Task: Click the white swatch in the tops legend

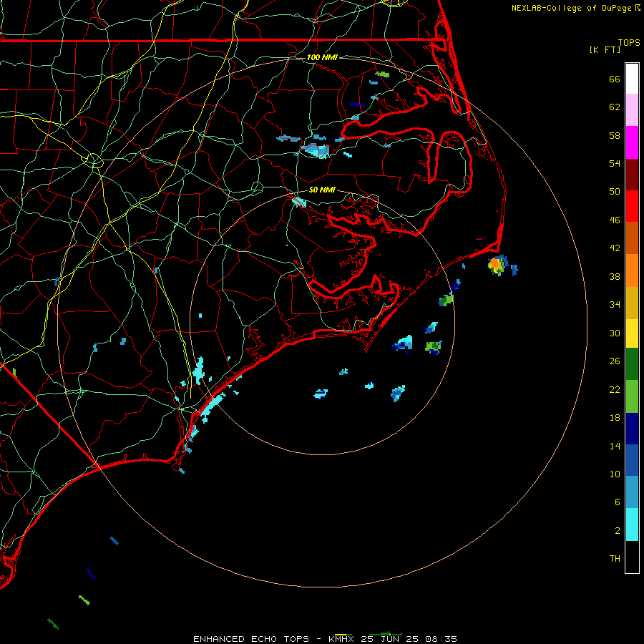Action: pyautogui.click(x=632, y=79)
